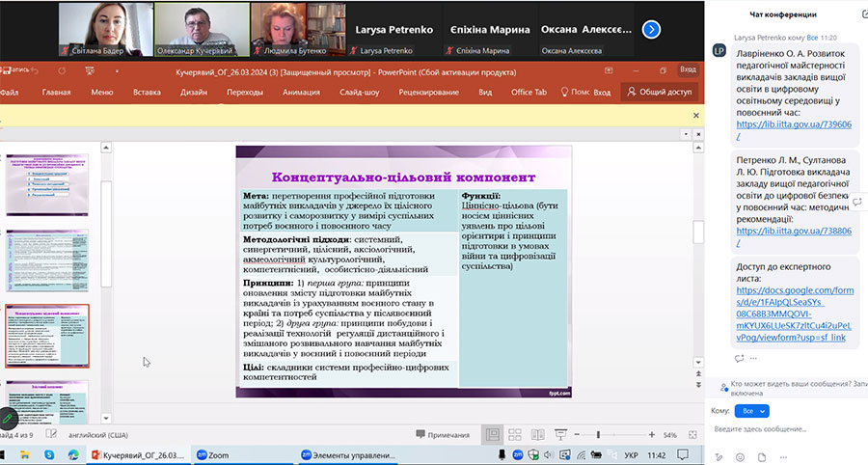The image size is (868, 465).
Task: Click the file attachment icon in chat
Action: (761, 456)
